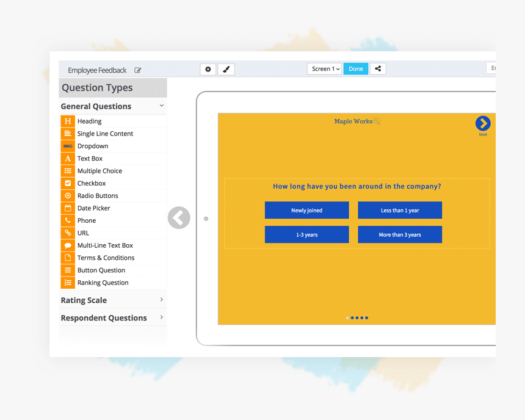Click the Button Question icon
This screenshot has height=420, width=525.
[x=68, y=270]
